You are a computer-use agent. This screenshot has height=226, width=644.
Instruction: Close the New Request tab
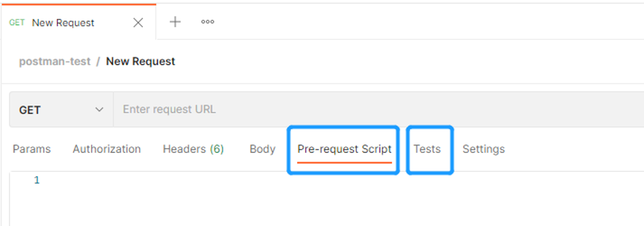pyautogui.click(x=138, y=23)
